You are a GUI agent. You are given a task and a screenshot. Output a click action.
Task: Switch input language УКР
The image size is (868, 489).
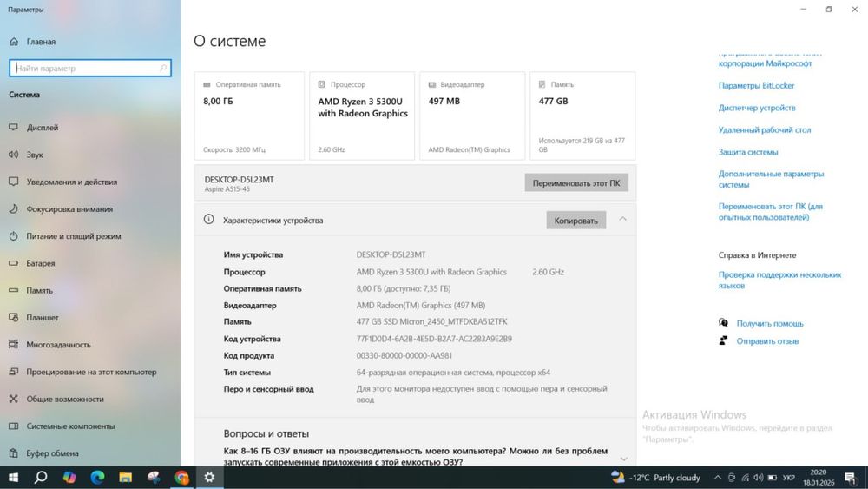789,478
